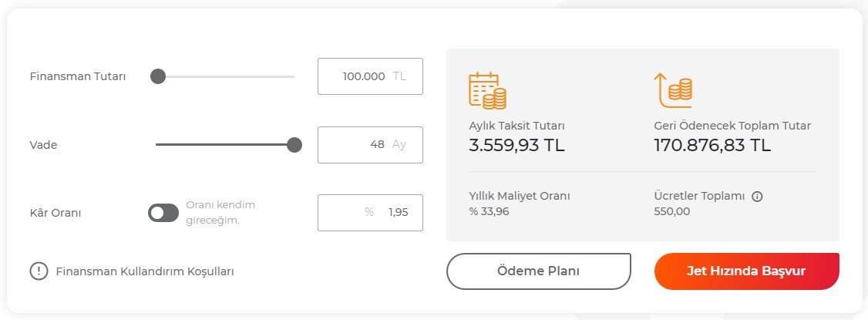Click the Kâr Oranı label
This screenshot has height=320, width=868.
pos(56,213)
